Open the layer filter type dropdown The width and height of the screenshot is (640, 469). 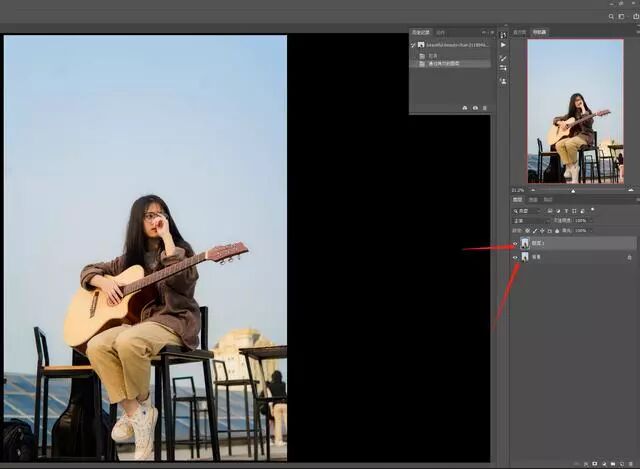coord(527,211)
